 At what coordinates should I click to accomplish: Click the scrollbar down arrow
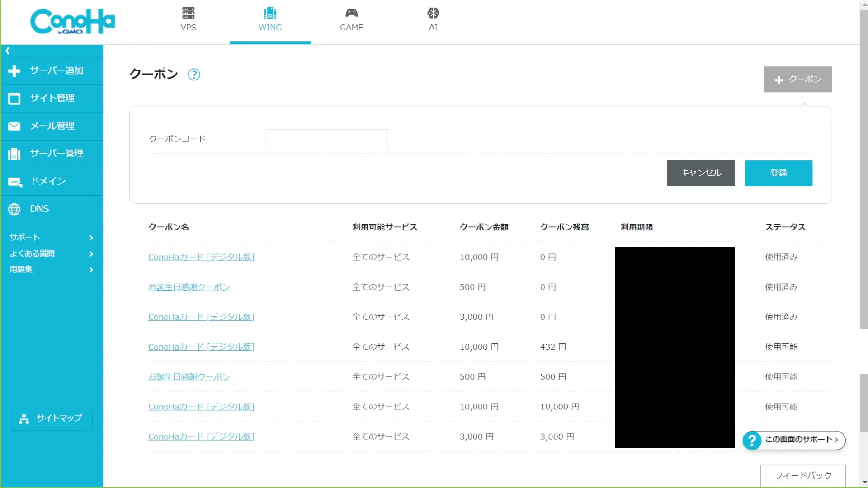(x=863, y=483)
